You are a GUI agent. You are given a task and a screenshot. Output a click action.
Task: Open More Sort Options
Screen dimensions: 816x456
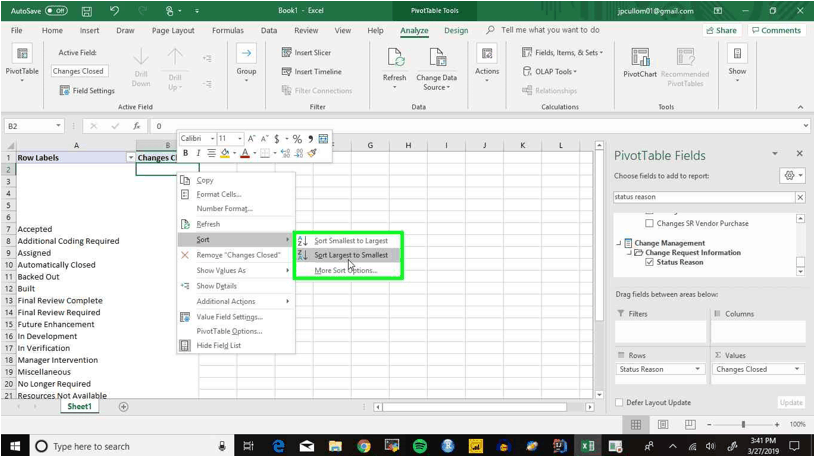346,270
